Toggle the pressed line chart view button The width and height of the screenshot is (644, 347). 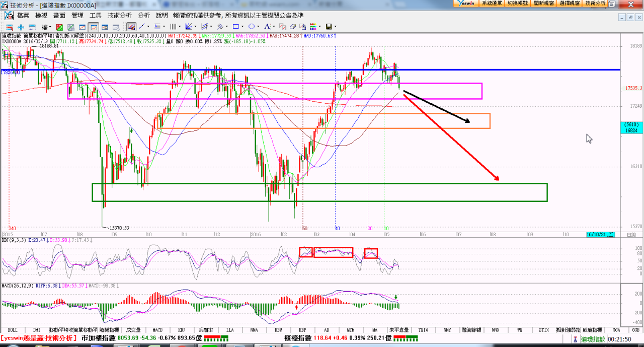[93, 27]
